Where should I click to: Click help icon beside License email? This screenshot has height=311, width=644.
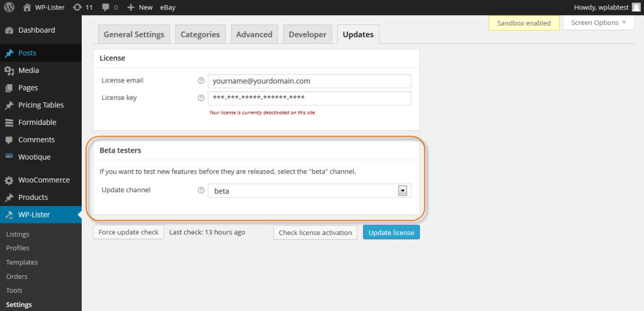(201, 81)
